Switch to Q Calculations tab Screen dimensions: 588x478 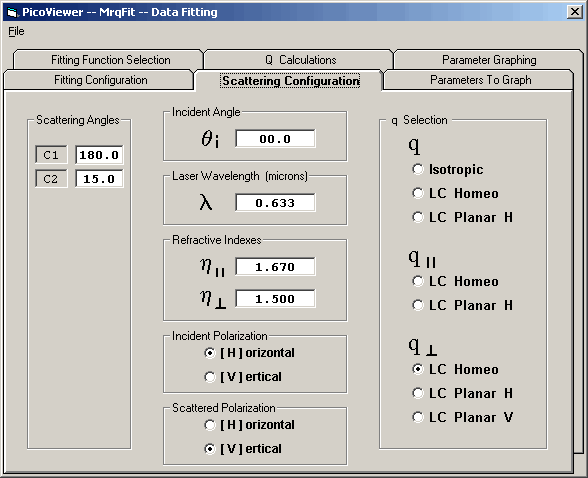300,60
